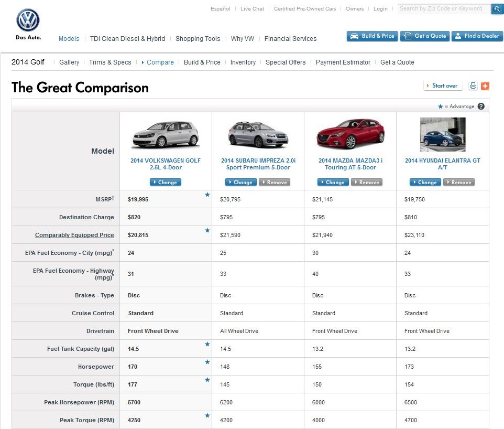Click the Fuel Tank Capacity advantage star

pyautogui.click(x=207, y=344)
